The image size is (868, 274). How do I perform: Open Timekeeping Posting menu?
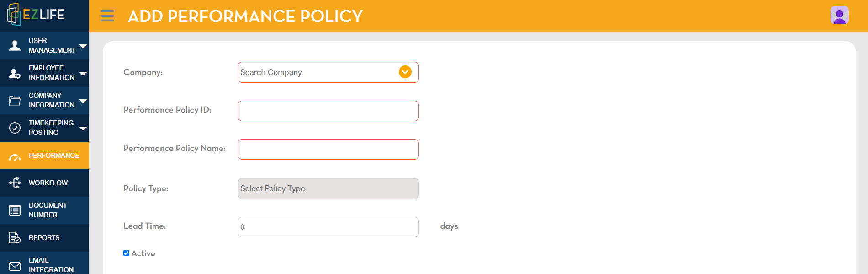(x=44, y=128)
